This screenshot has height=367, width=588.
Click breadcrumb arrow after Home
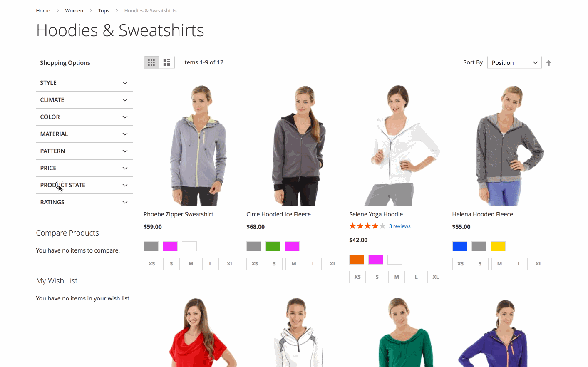coord(57,11)
